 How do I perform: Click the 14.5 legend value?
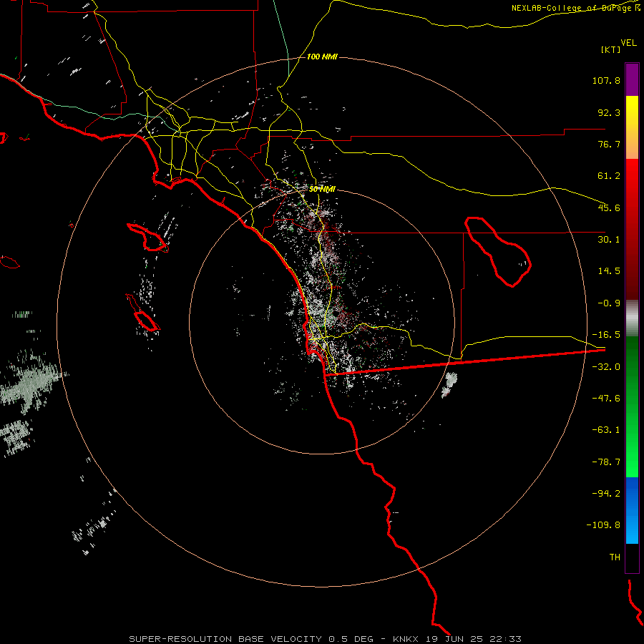coord(609,271)
